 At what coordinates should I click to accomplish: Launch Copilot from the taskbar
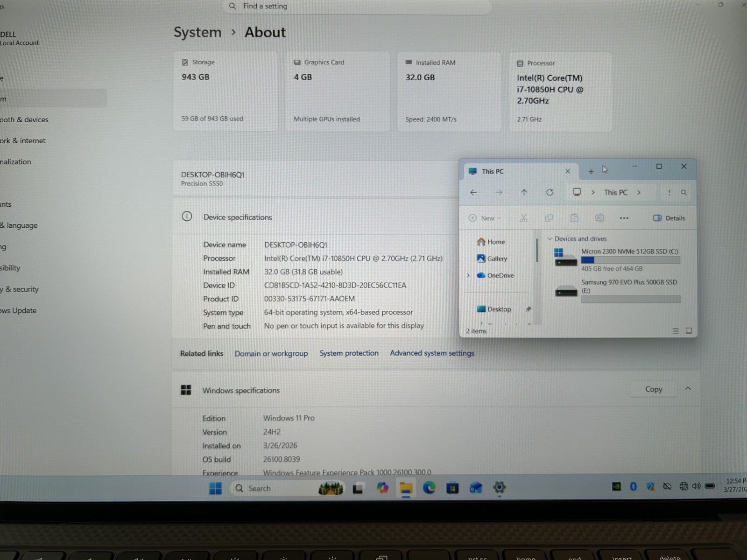[382, 488]
